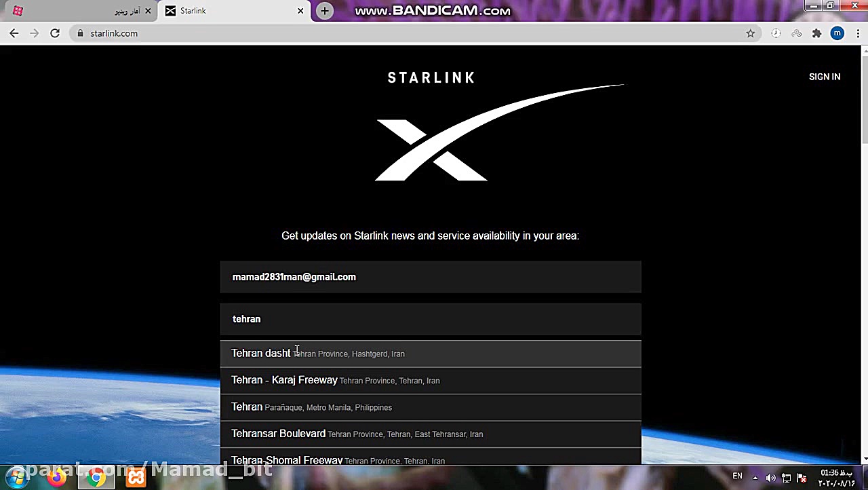The width and height of the screenshot is (868, 490).
Task: Restore down the Chrome window
Action: point(830,6)
